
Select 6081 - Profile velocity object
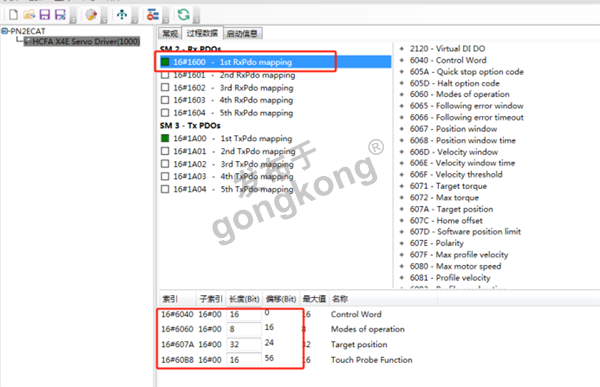click(x=450, y=278)
